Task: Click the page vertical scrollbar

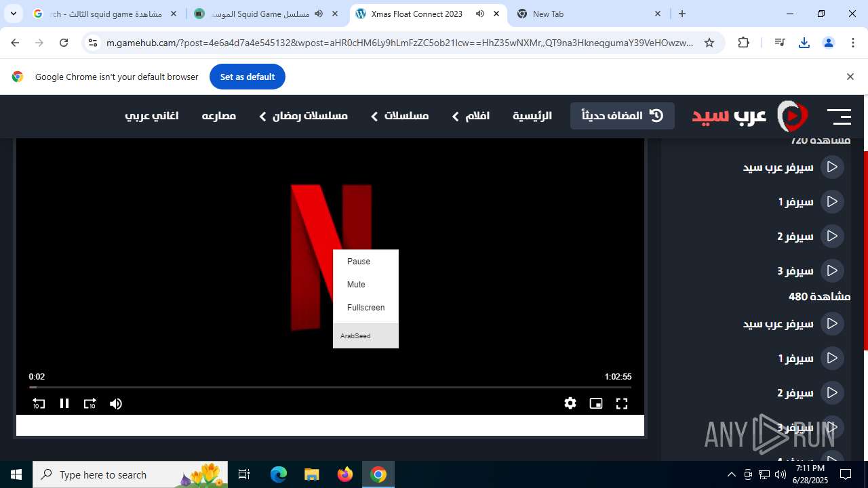Action: tap(865, 251)
